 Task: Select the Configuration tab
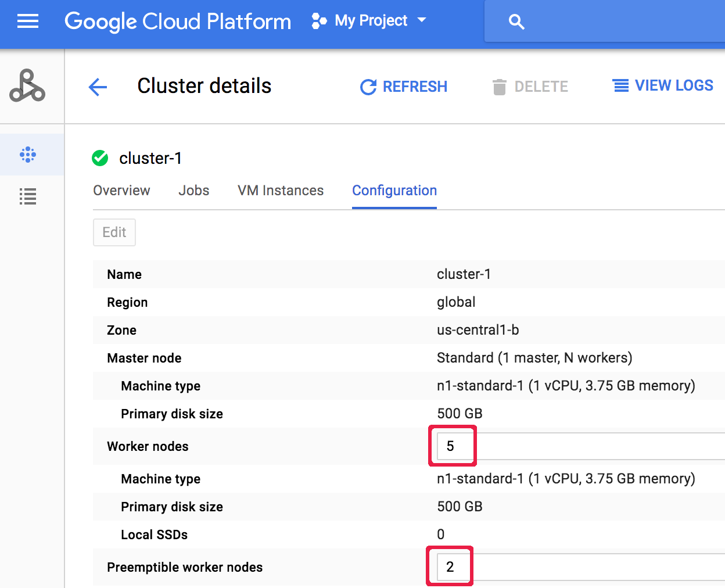[x=394, y=191]
